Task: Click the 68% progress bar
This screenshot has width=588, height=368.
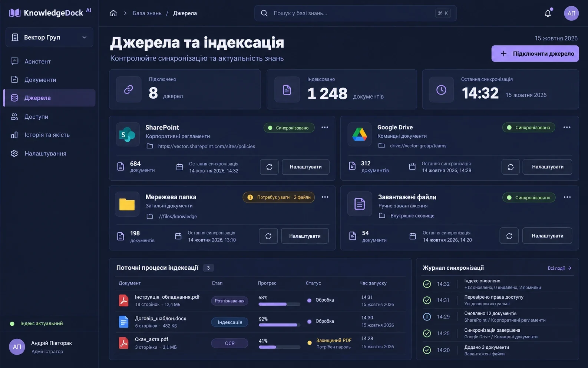Action: (279, 304)
